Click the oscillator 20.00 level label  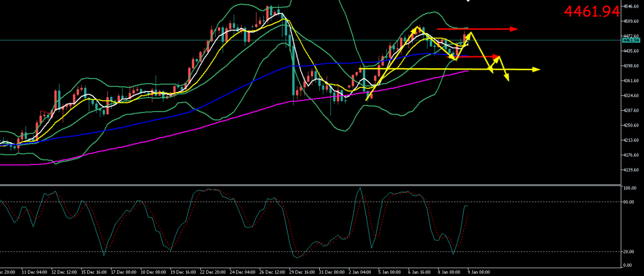[629, 252]
